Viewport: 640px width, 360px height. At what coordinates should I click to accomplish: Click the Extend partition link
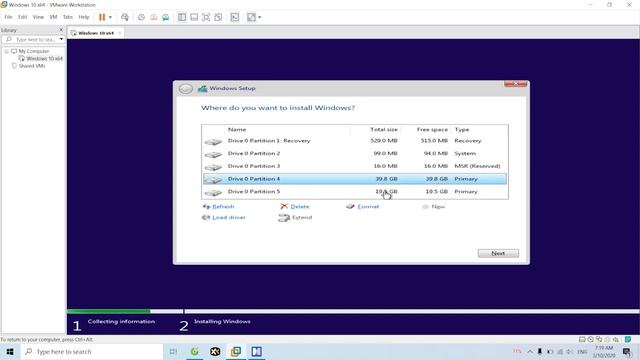click(x=295, y=218)
